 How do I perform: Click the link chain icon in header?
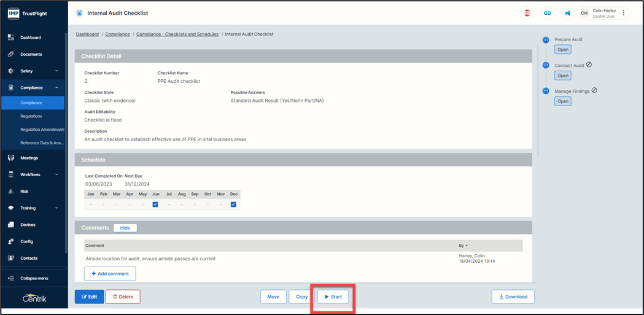pyautogui.click(x=547, y=13)
